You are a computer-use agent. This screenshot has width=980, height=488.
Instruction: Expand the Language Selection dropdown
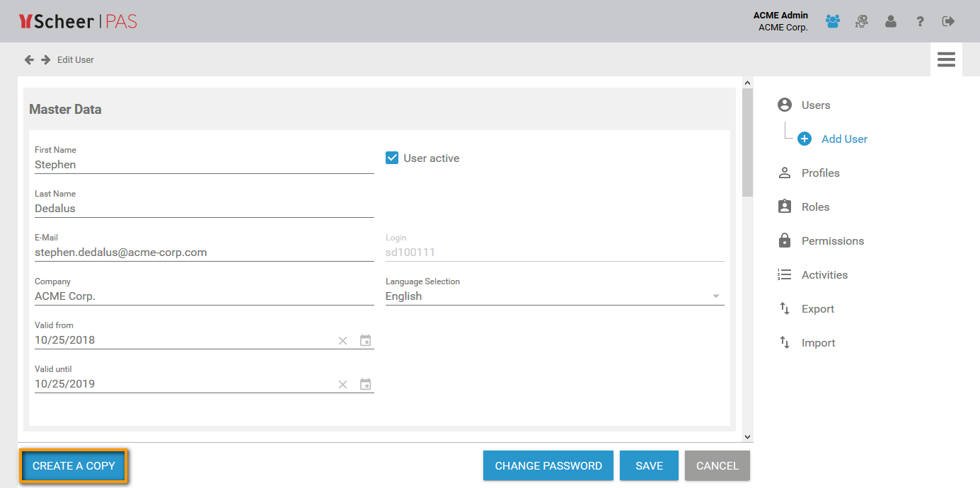[715, 296]
